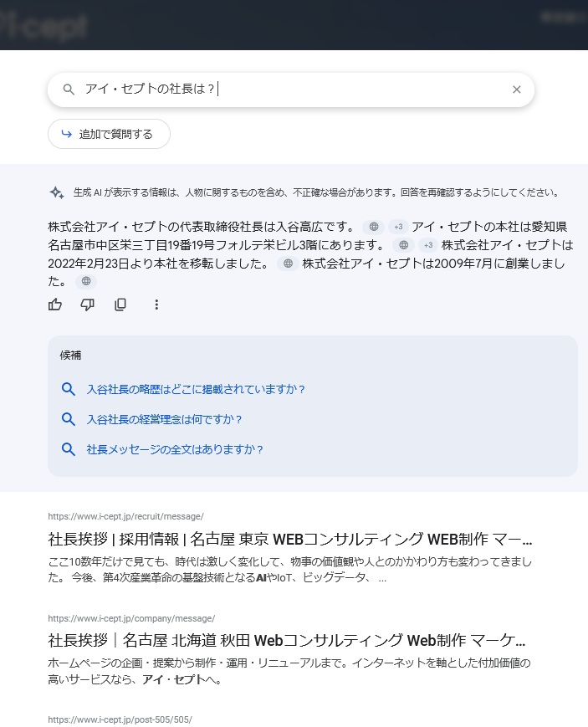Viewport: 588px width, 727px height.
Task: Clear the search query with X
Action: (x=516, y=90)
